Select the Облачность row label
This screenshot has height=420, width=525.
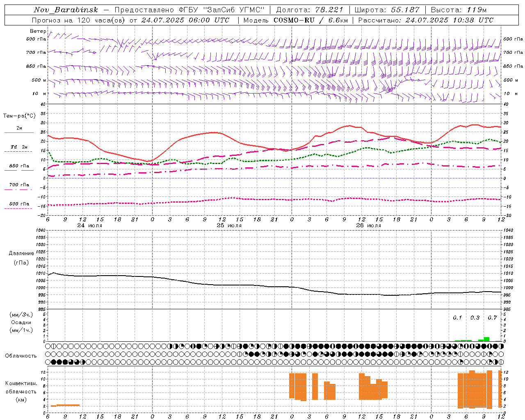pyautogui.click(x=21, y=356)
